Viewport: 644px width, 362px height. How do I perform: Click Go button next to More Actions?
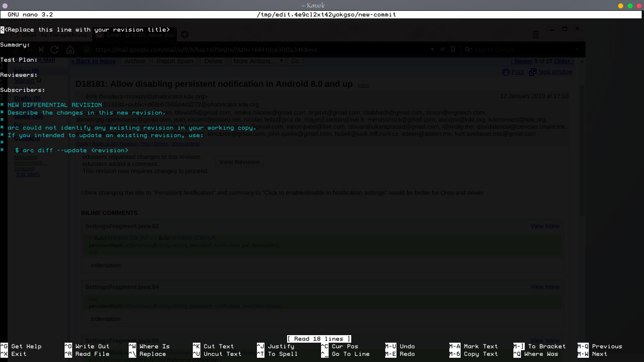point(295,61)
